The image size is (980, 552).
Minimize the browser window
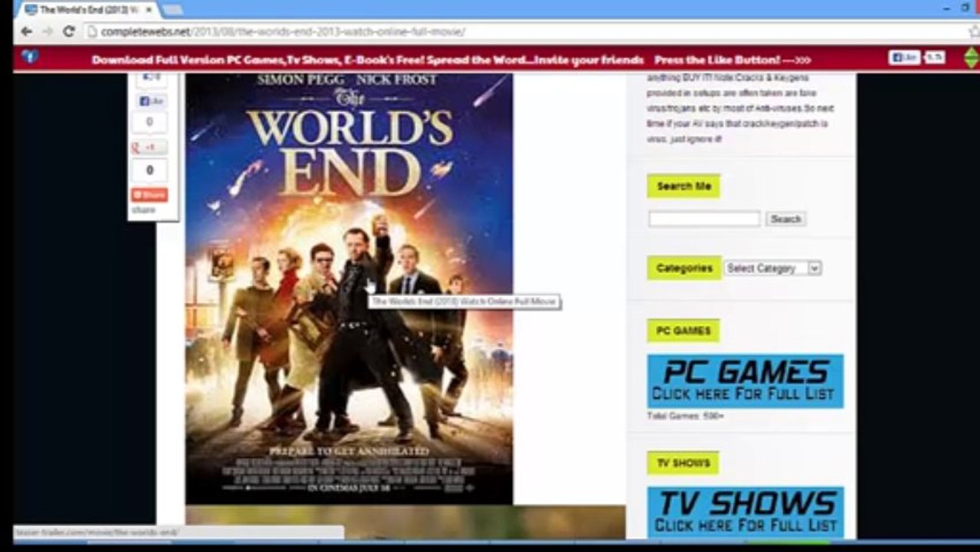(946, 8)
